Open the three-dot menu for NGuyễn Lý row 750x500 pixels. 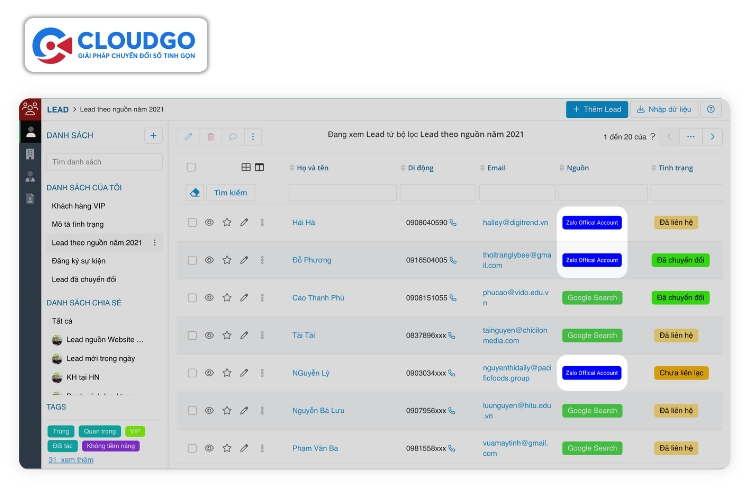[262, 373]
